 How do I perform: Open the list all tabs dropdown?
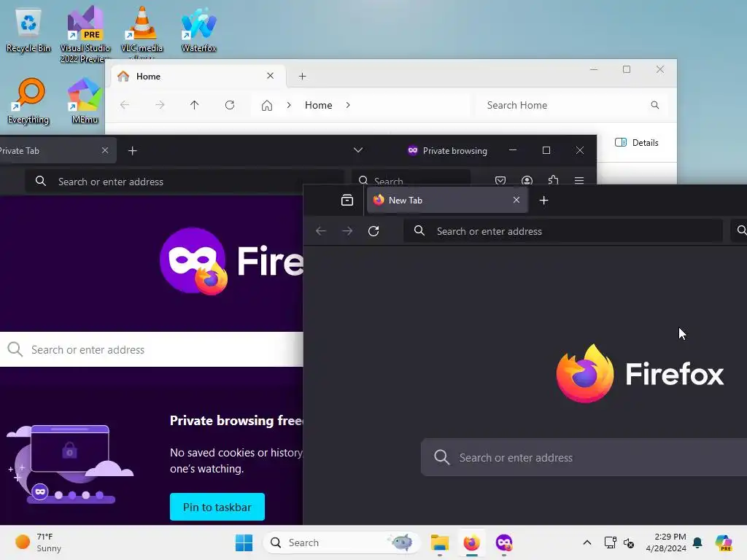tap(358, 150)
